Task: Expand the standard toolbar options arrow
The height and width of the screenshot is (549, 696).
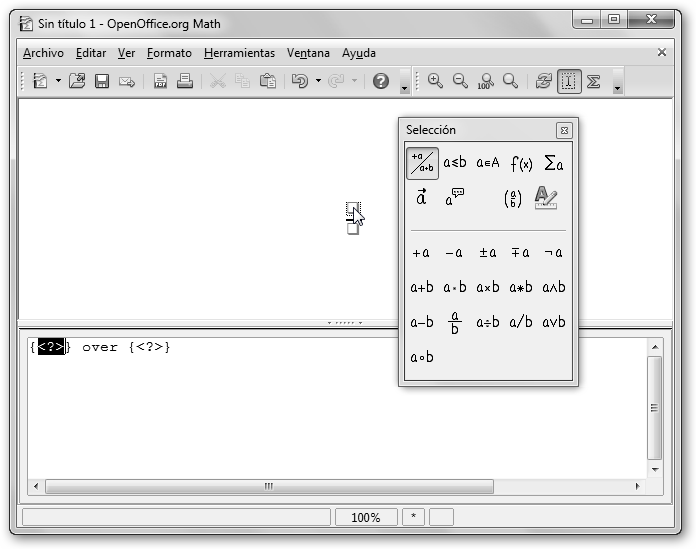Action: pyautogui.click(x=404, y=89)
